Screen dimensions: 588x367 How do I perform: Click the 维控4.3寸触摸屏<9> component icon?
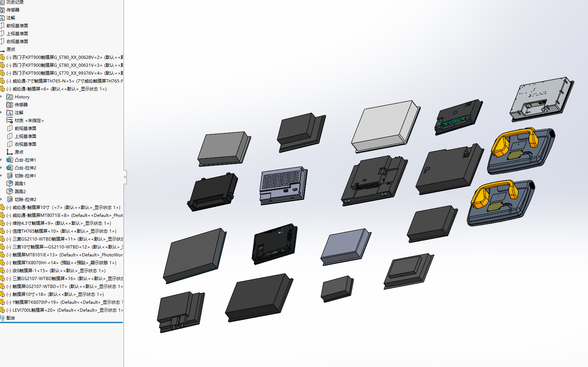click(2, 223)
